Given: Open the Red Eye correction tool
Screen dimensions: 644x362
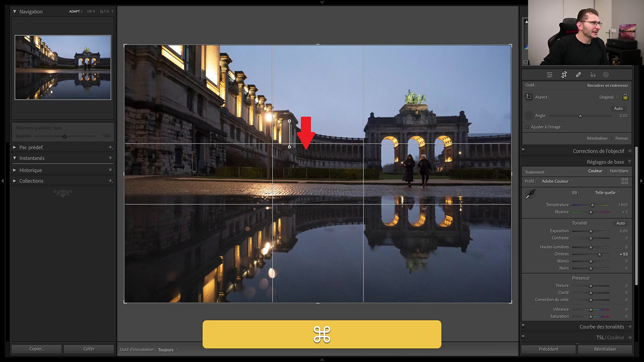Looking at the screenshot, I should coord(592,75).
